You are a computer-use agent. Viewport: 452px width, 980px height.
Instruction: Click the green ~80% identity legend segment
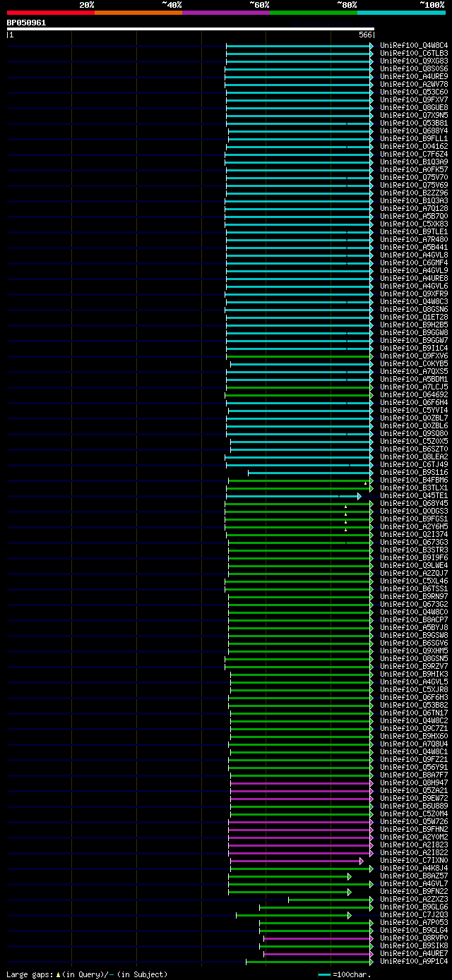[x=314, y=13]
